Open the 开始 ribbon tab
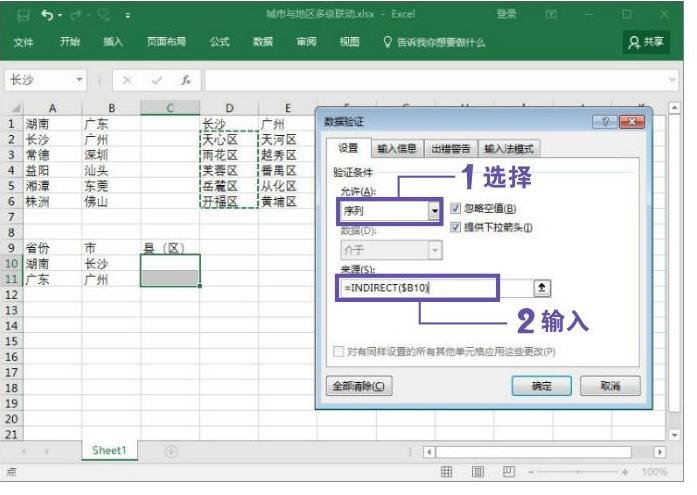 [x=70, y=42]
